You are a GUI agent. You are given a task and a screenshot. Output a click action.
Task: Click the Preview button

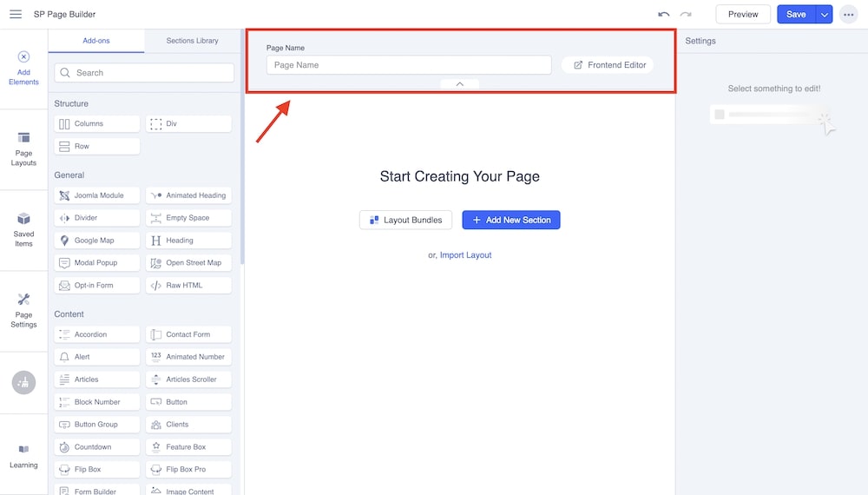pos(742,15)
